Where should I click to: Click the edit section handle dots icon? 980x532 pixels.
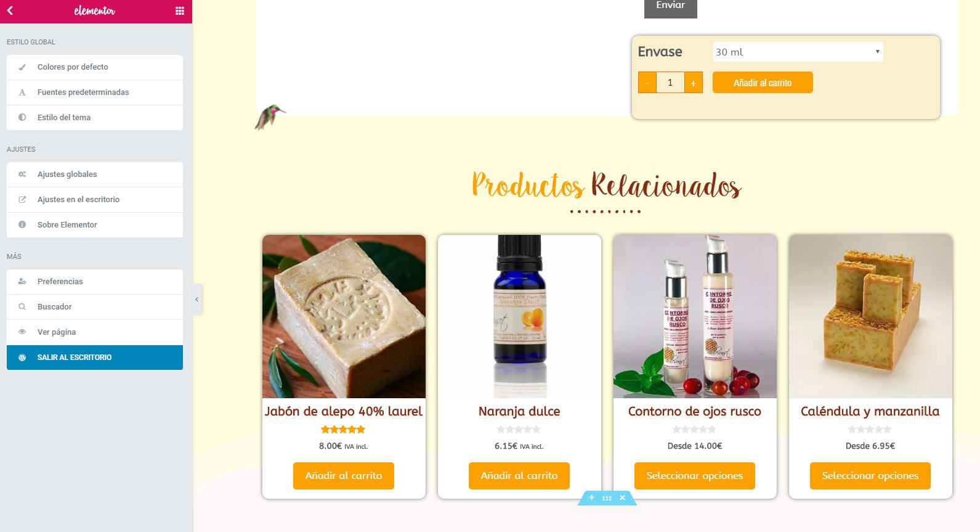(x=607, y=498)
